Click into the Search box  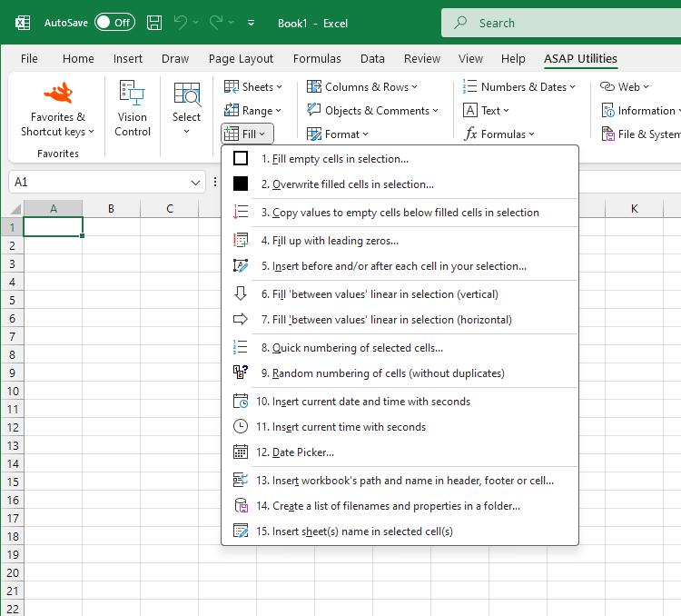[x=561, y=23]
